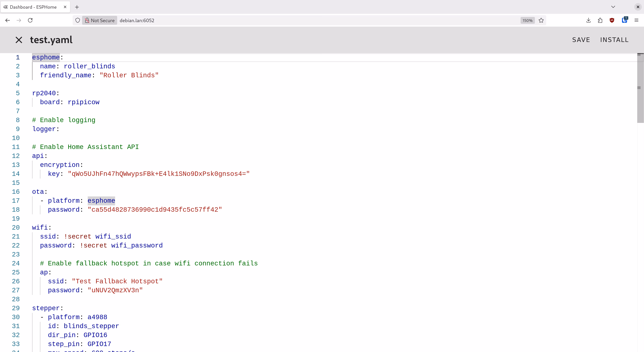Open the Extensions puzzle icon
Screen dimensions: 644x352
tap(600, 20)
